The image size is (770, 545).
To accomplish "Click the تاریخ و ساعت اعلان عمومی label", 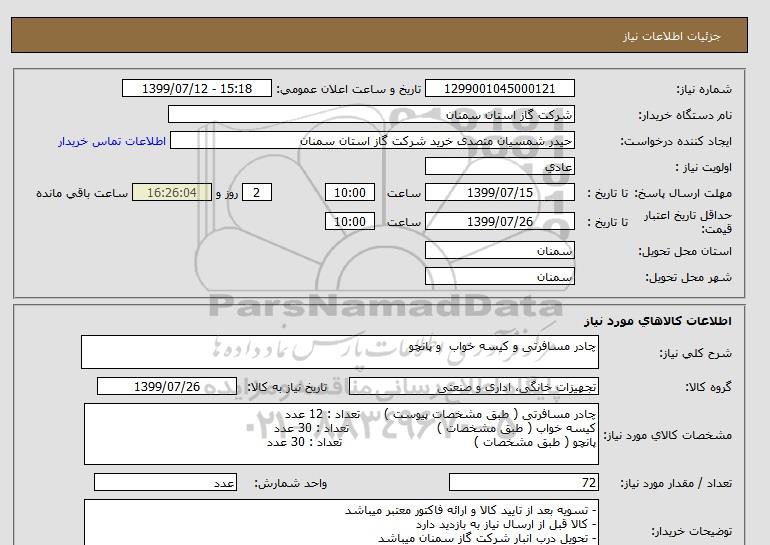I will [349, 89].
